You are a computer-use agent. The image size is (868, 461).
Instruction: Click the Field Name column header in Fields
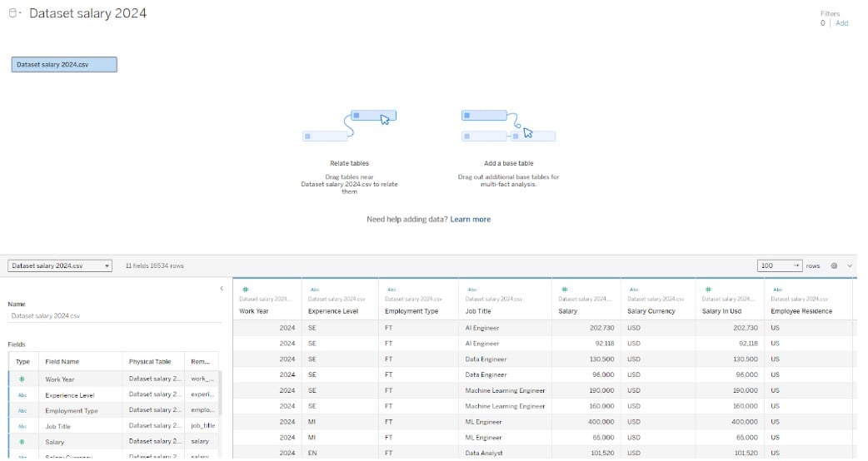(x=62, y=362)
